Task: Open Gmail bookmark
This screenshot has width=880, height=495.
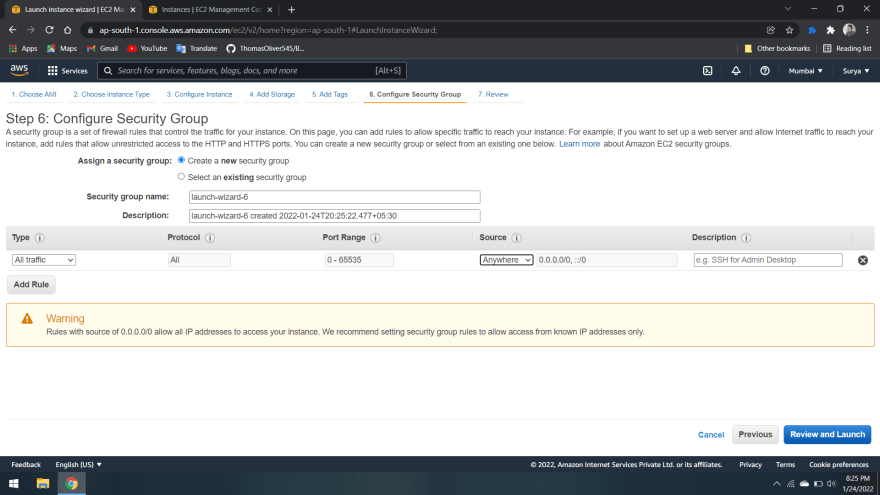Action: tap(102, 48)
